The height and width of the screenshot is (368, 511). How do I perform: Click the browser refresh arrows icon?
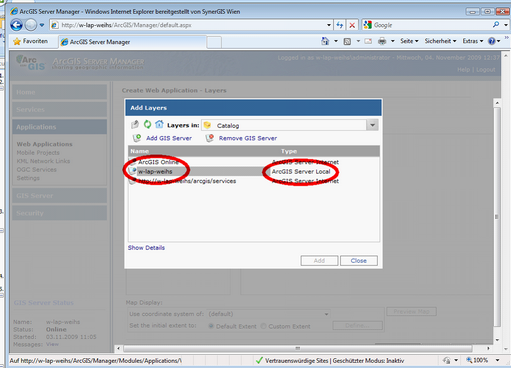(340, 25)
